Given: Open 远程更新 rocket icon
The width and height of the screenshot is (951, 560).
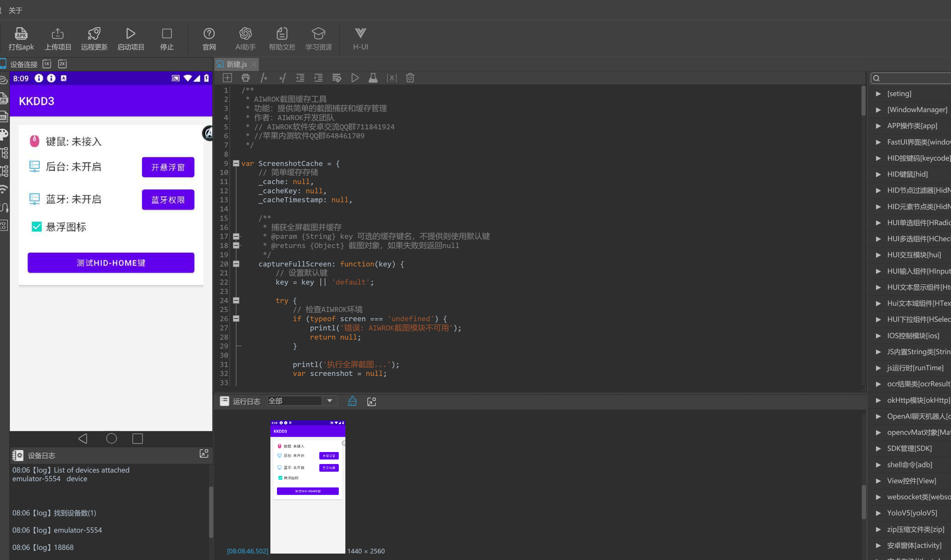Looking at the screenshot, I should tap(94, 34).
